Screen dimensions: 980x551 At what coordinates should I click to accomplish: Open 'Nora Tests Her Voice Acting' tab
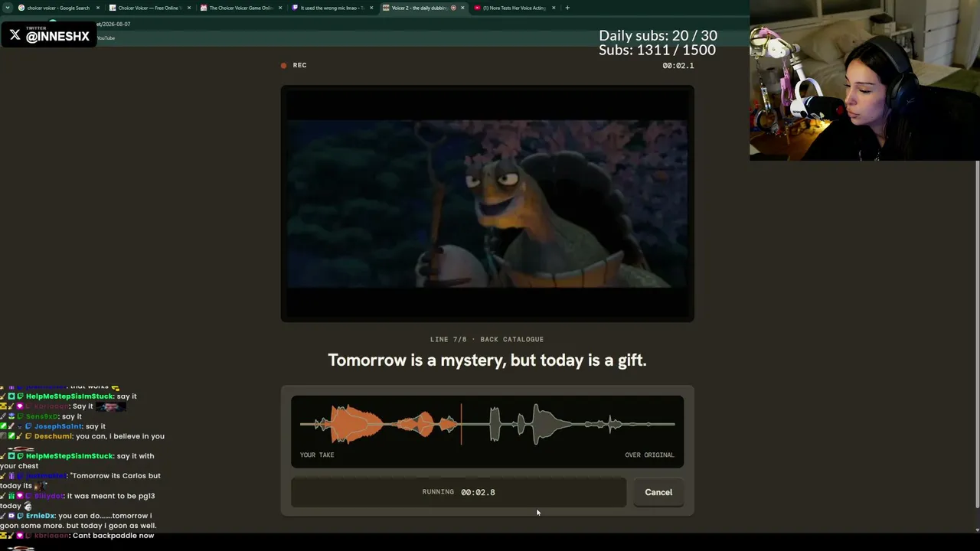514,8
